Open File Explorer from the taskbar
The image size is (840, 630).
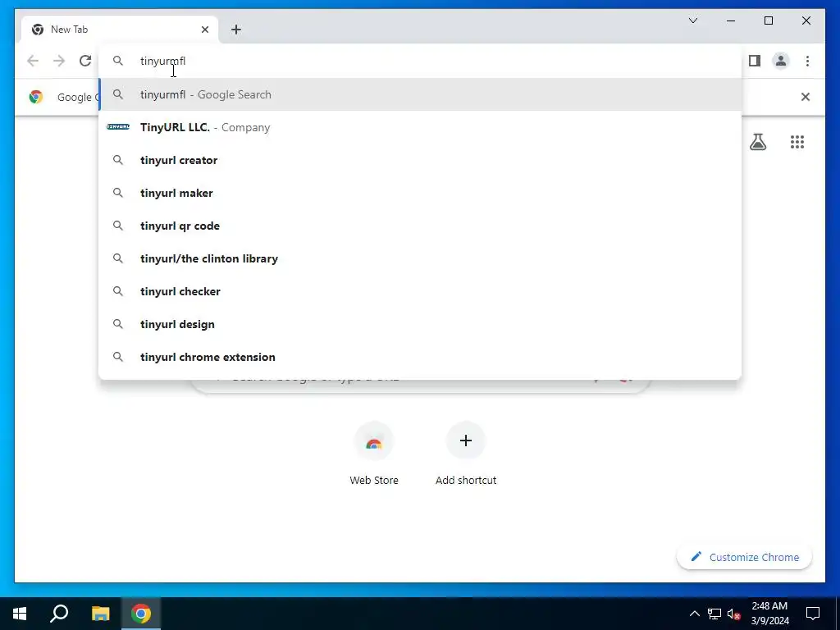pyautogui.click(x=100, y=614)
